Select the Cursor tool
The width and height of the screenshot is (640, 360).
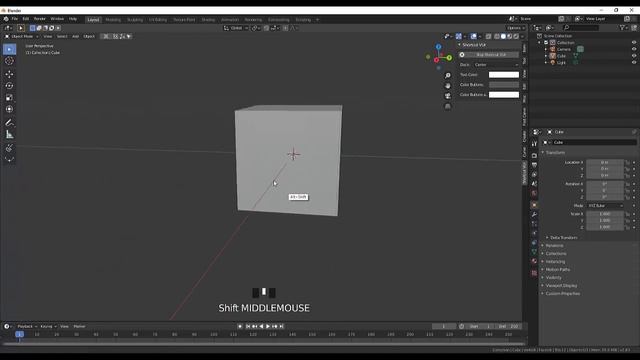[x=9, y=61]
